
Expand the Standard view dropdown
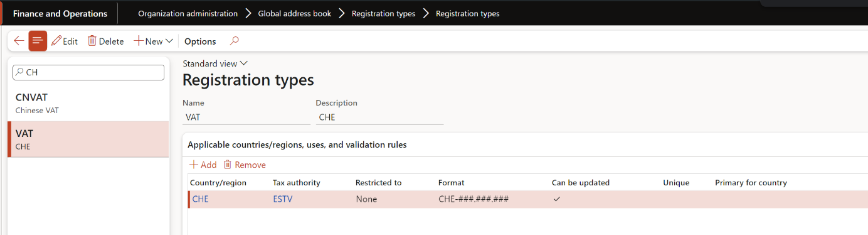tap(215, 63)
